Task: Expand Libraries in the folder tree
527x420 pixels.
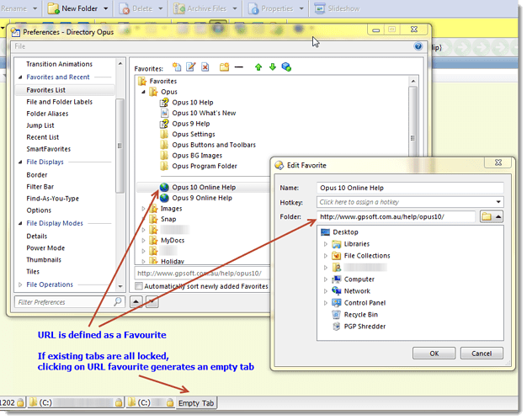Action: 325,244
